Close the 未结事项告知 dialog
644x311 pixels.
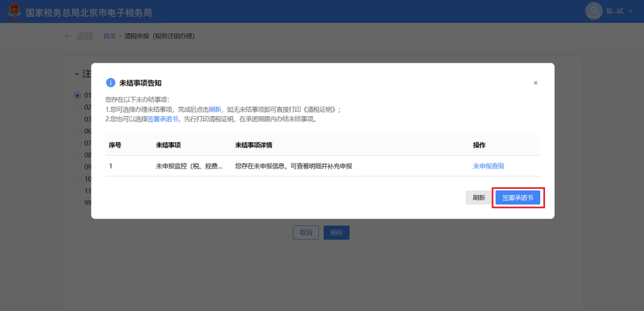(x=535, y=83)
